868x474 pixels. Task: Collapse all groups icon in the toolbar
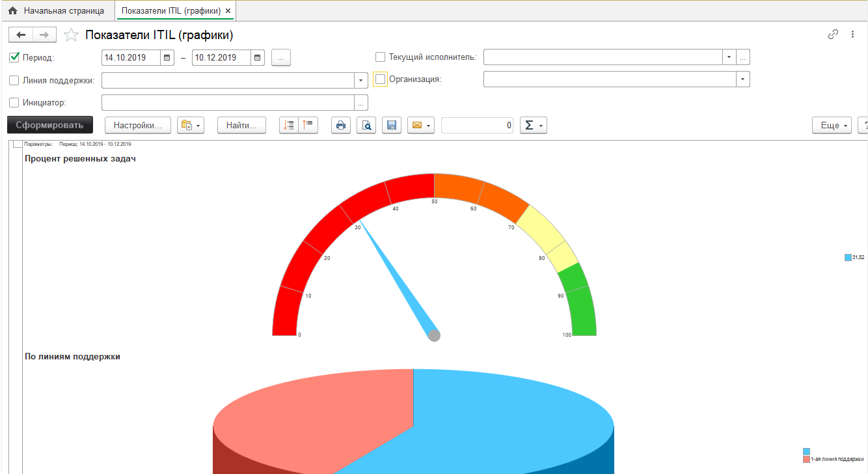[x=308, y=126]
